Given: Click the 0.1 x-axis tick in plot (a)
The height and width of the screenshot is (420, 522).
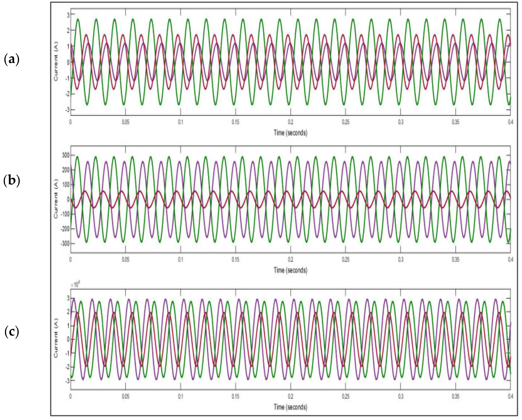Looking at the screenshot, I should (x=180, y=122).
